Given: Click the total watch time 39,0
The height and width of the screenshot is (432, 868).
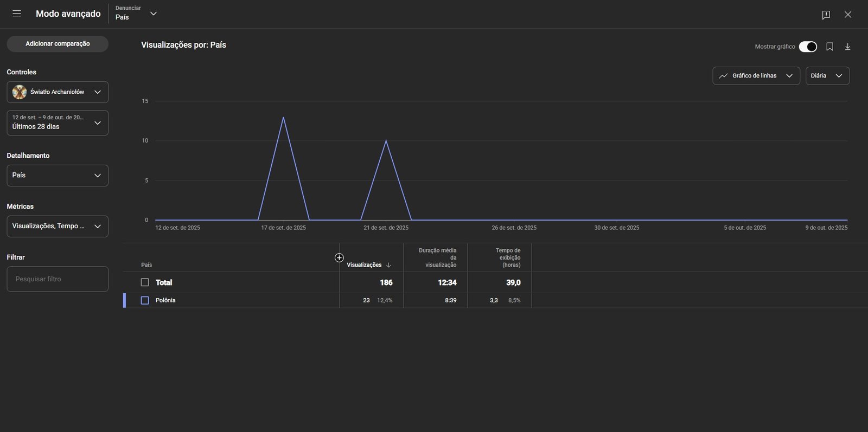Looking at the screenshot, I should coord(513,282).
